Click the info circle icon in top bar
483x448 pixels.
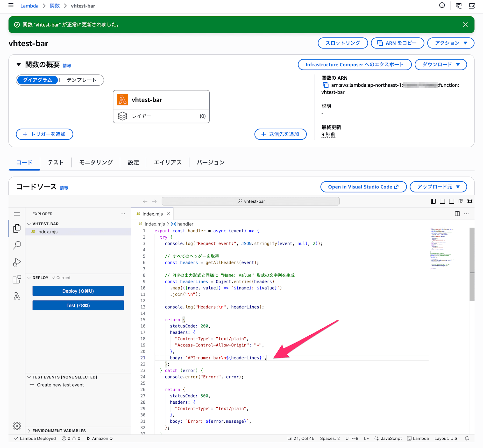click(x=442, y=5)
